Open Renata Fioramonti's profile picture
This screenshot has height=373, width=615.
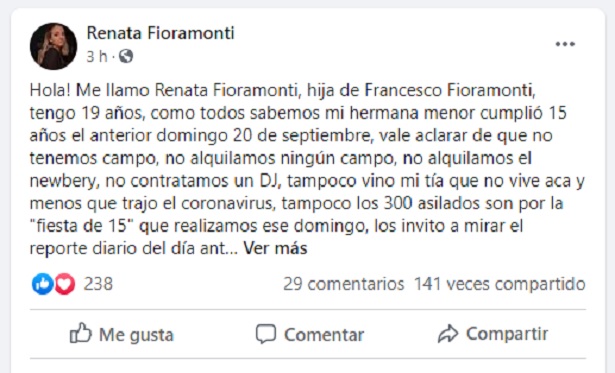[53, 46]
